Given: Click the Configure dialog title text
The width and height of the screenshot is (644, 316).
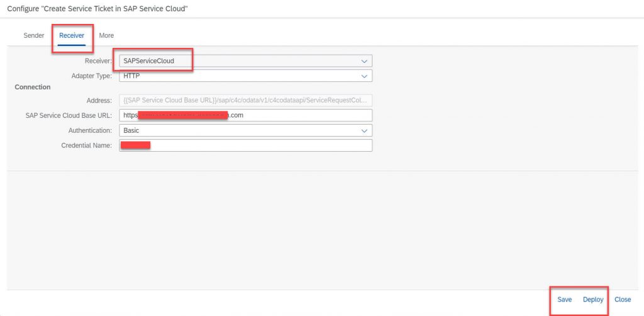Looking at the screenshot, I should [97, 8].
